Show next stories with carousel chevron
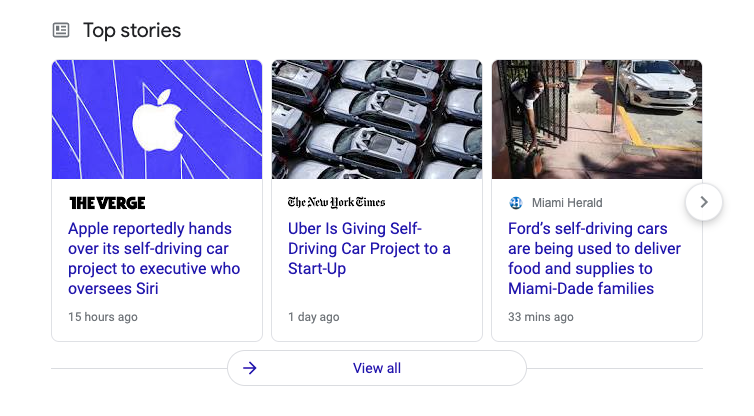Viewport: 754px width, 416px height. [x=704, y=202]
